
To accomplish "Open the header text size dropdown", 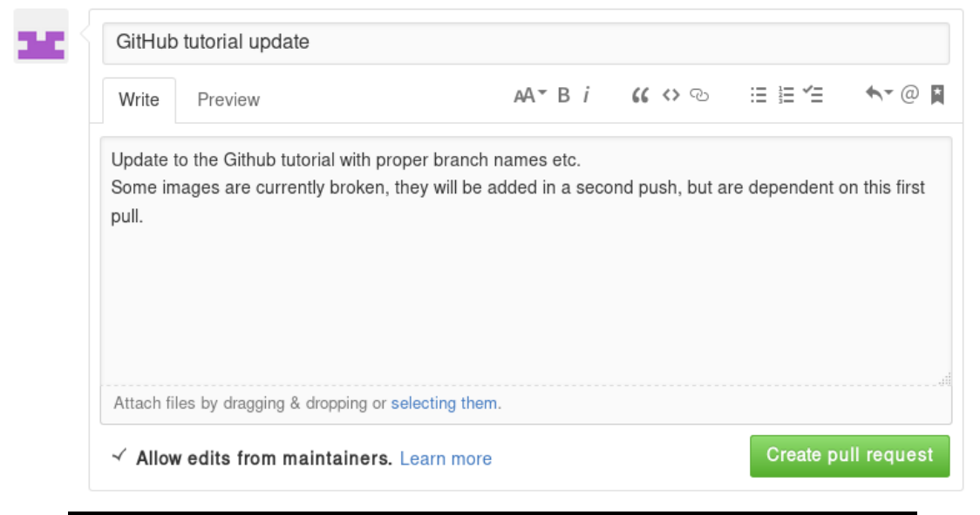I will [x=529, y=95].
